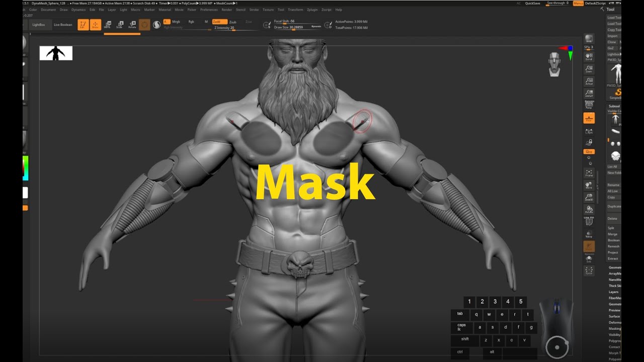
Task: Click the lock icon below L.Sym
Action: click(589, 142)
